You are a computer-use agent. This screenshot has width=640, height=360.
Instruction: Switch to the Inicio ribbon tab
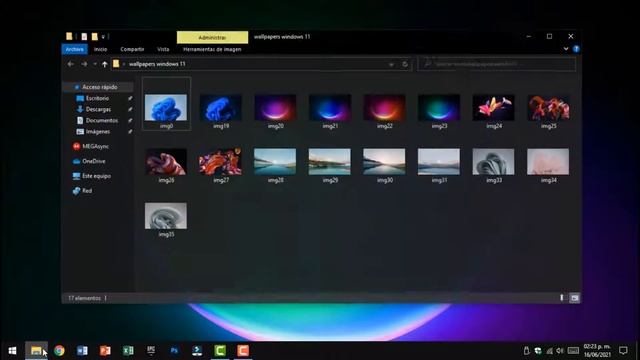(x=100, y=49)
